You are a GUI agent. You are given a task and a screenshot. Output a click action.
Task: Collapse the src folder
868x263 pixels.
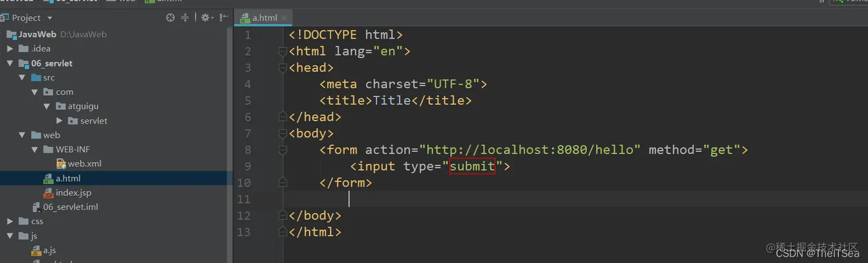tap(22, 78)
